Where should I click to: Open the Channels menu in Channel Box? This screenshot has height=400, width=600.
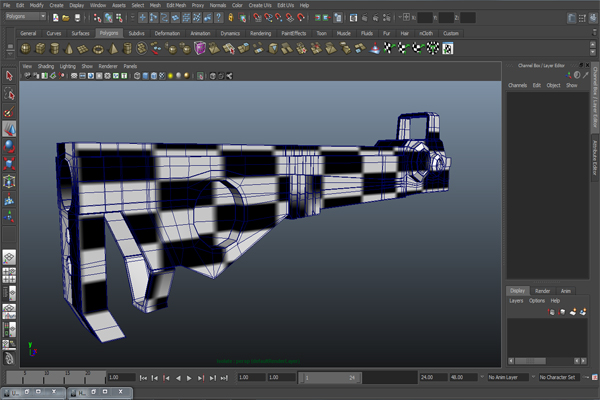point(517,85)
